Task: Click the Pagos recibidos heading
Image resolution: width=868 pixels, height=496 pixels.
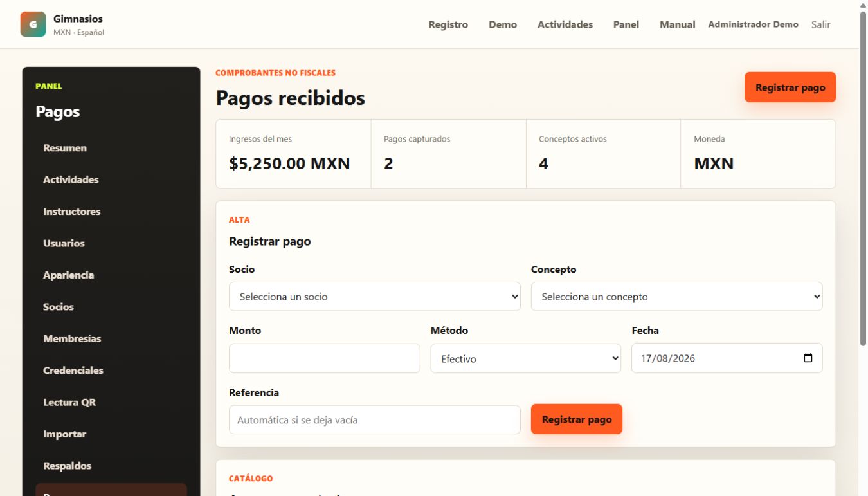Action: tap(290, 98)
